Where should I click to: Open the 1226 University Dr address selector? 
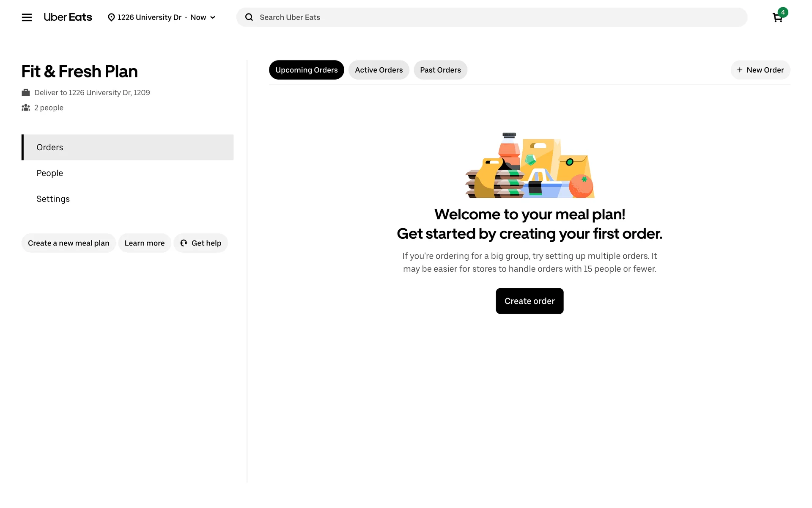(149, 17)
